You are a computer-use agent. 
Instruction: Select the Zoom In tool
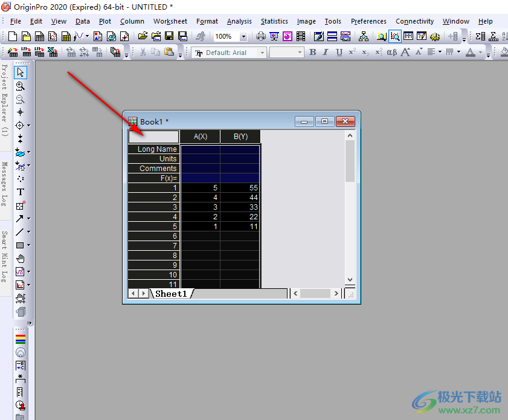coord(21,86)
